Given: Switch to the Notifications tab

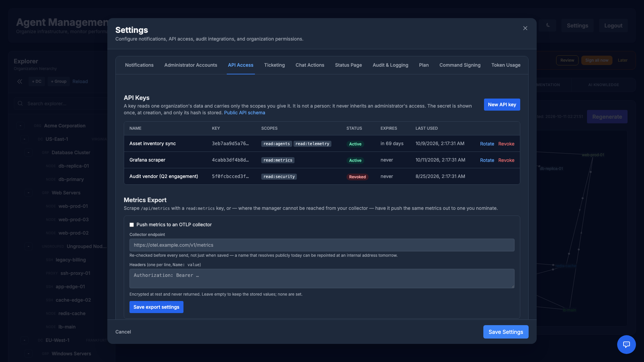Looking at the screenshot, I should click(x=139, y=65).
